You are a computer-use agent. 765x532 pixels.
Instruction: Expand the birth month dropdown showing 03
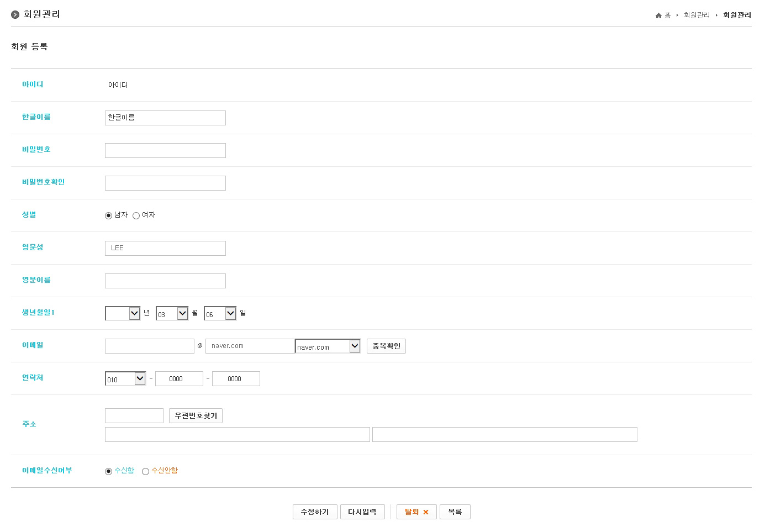[x=172, y=313]
